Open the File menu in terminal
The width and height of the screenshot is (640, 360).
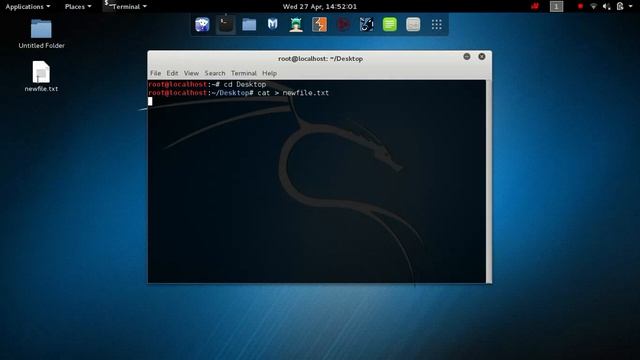point(156,73)
